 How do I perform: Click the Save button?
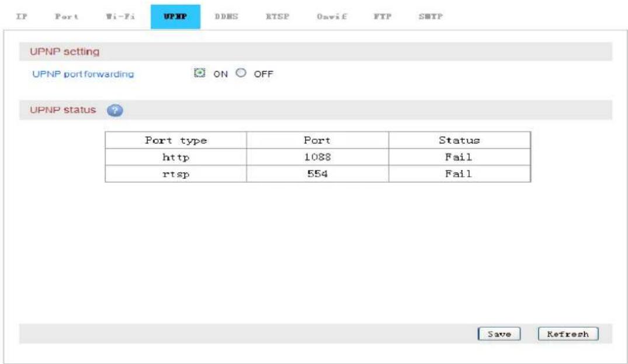499,334
